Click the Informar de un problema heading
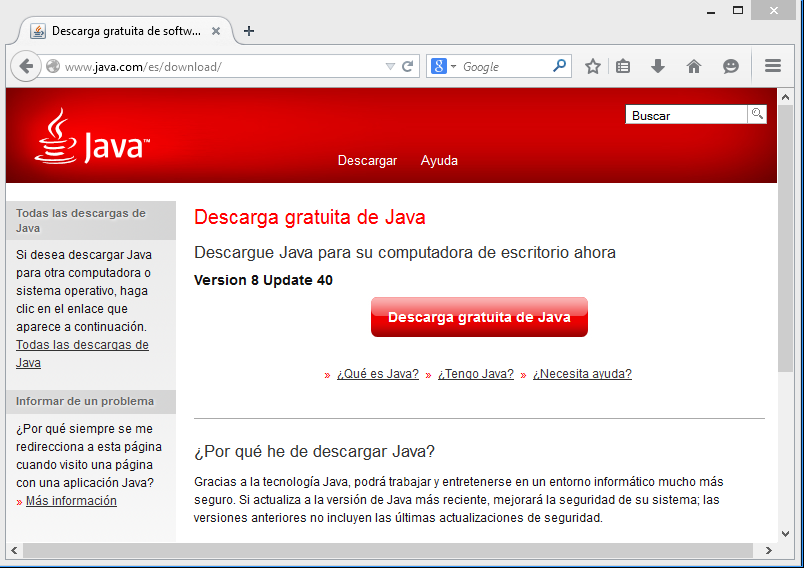Image resolution: width=804 pixels, height=568 pixels. (x=85, y=401)
